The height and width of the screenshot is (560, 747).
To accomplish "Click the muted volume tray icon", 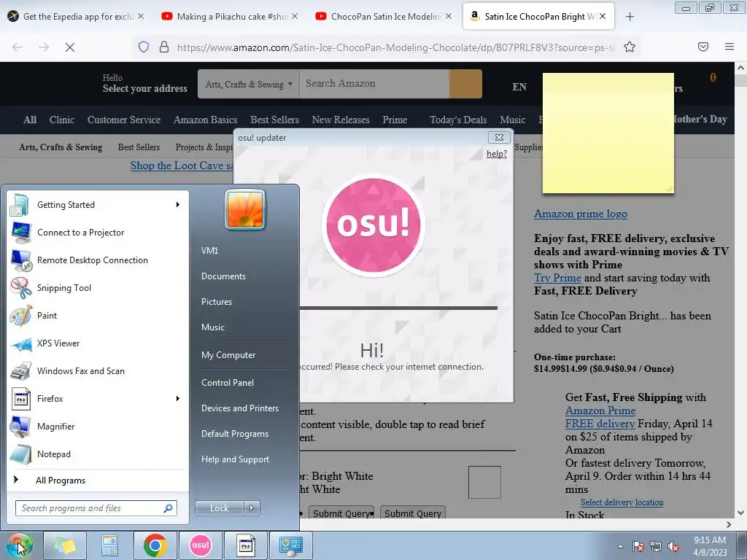I will click(x=673, y=546).
